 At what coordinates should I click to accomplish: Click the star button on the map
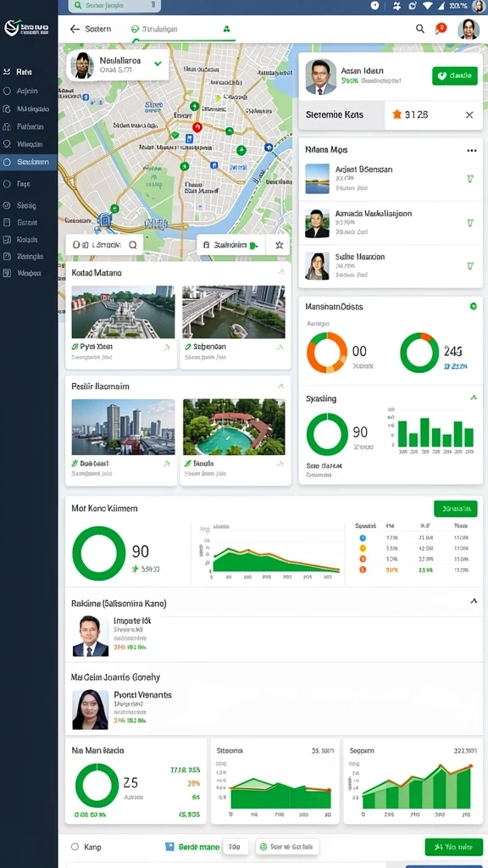tap(278, 244)
